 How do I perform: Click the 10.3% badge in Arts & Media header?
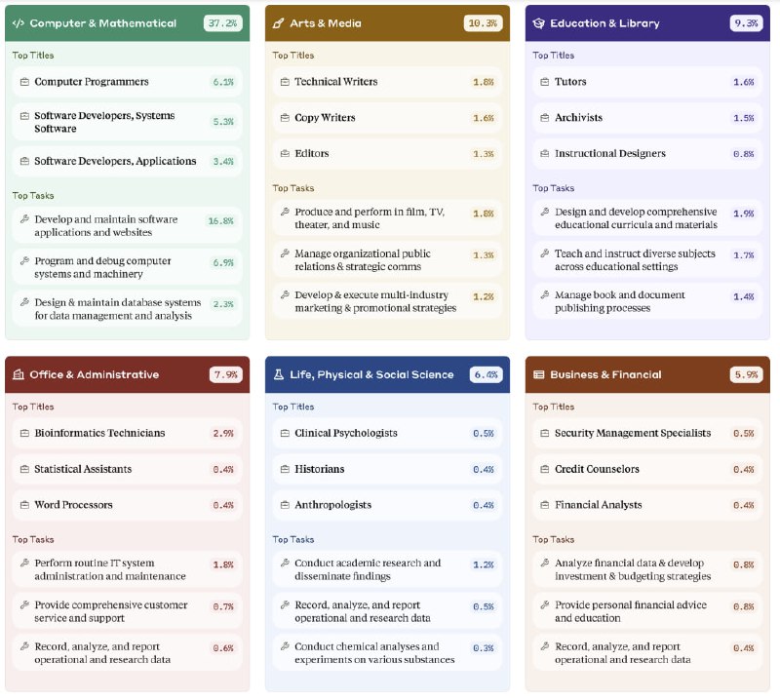point(483,23)
